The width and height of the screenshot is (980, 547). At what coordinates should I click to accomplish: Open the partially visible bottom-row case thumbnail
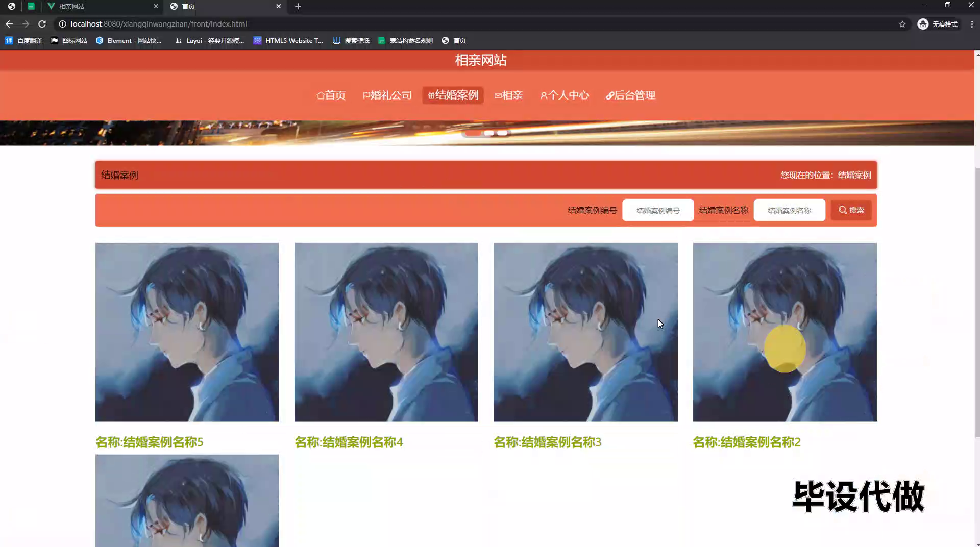point(187,501)
